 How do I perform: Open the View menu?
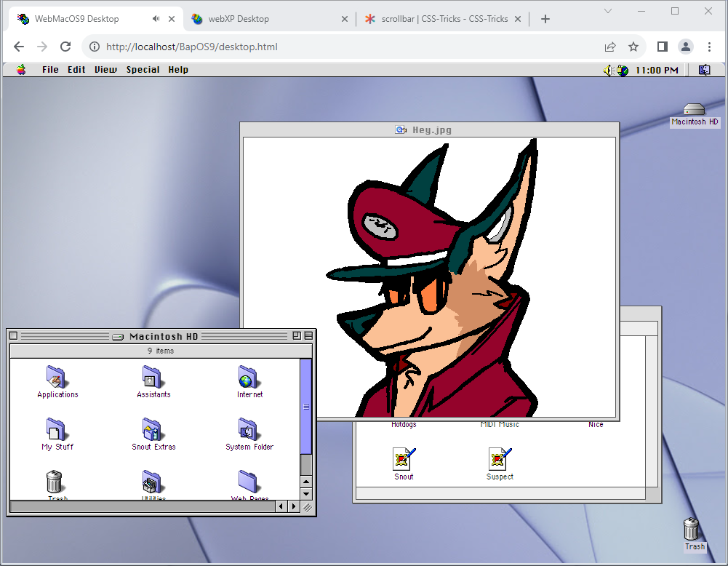tap(105, 70)
